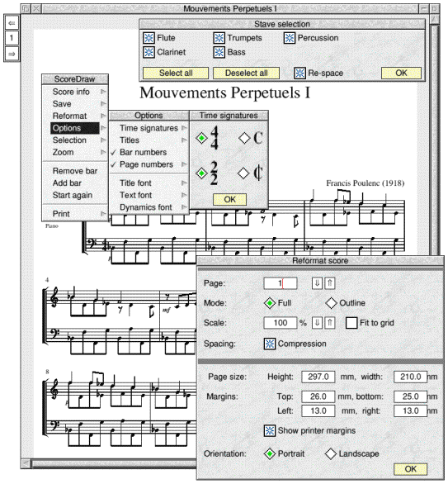Confirm Reformat score with OK

[410, 469]
